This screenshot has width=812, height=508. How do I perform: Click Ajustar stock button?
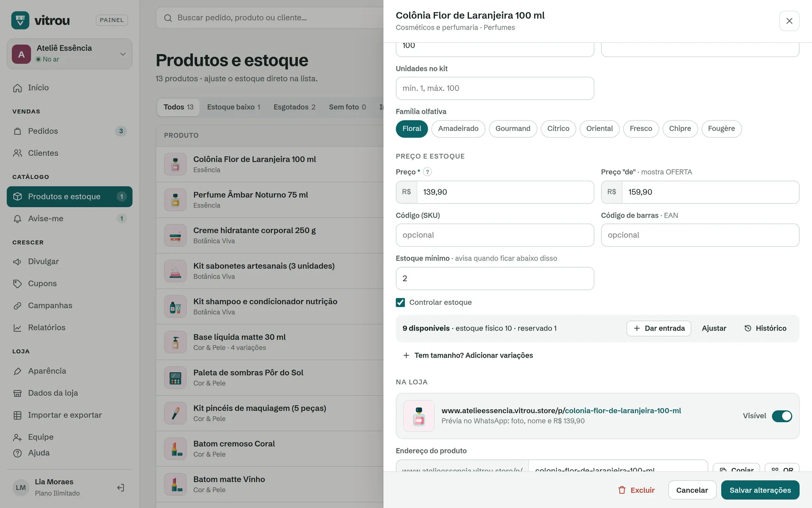pos(714,328)
